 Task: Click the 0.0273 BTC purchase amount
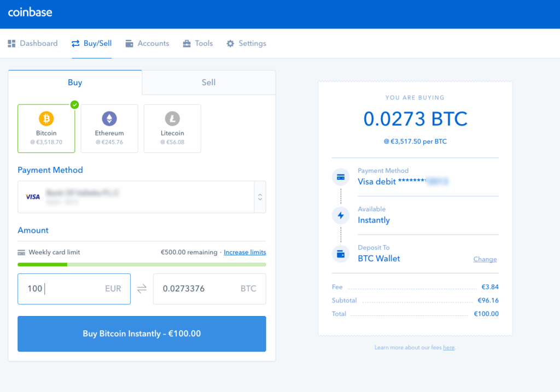(x=416, y=119)
